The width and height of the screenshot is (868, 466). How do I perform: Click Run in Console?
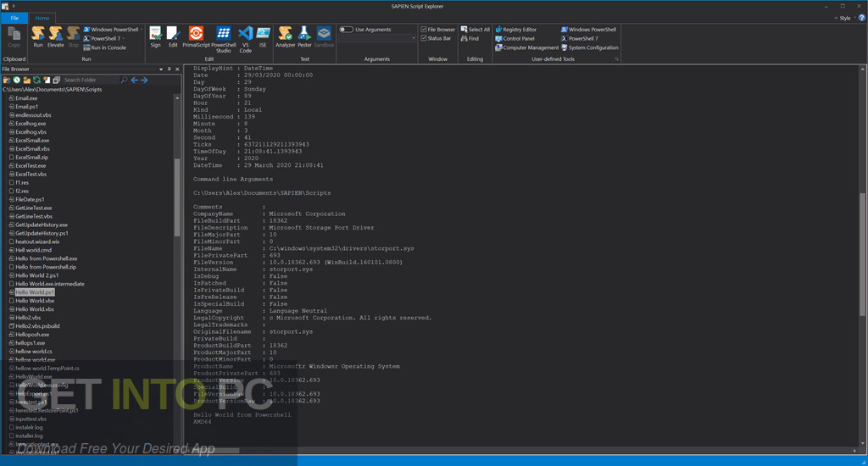pos(104,47)
